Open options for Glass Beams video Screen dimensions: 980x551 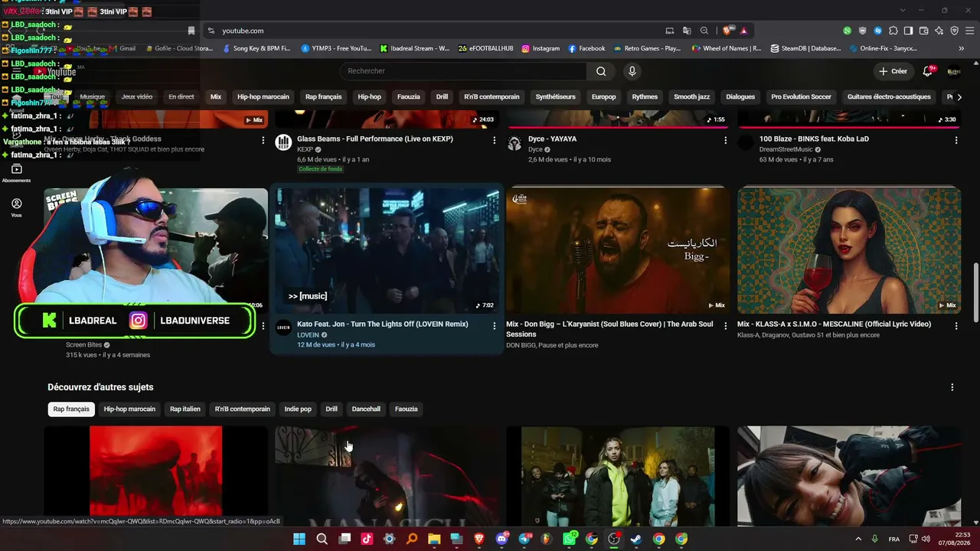click(x=494, y=141)
